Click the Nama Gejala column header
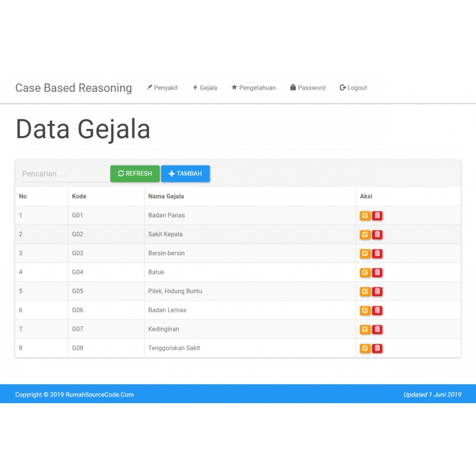 (x=166, y=196)
